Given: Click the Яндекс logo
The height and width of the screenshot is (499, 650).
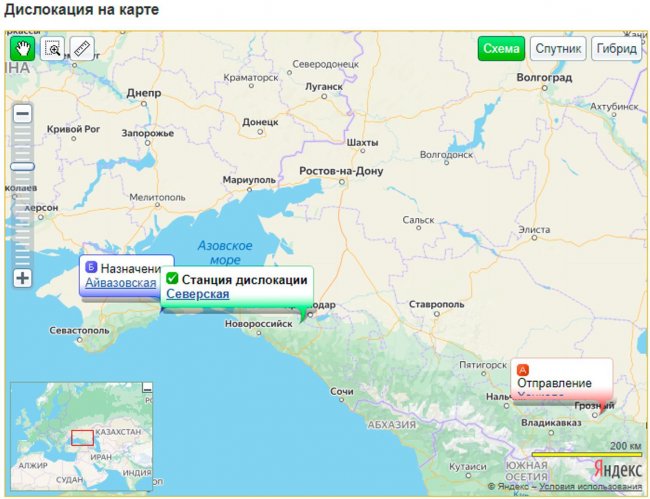Looking at the screenshot, I should 617,468.
